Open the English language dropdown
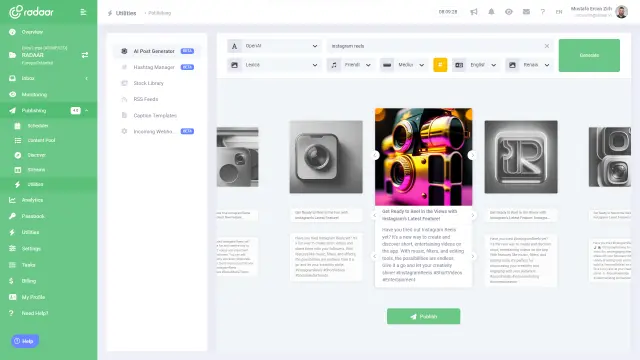The image size is (640, 360). [x=476, y=65]
